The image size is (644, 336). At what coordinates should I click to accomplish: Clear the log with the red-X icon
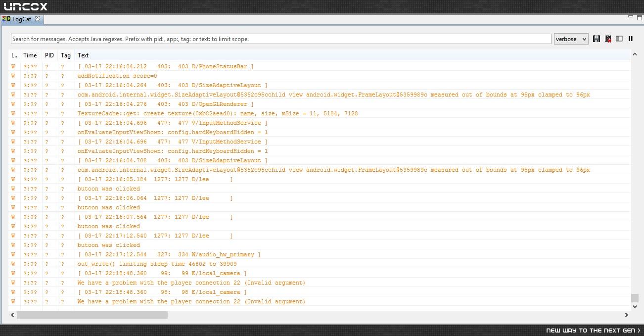tap(608, 39)
